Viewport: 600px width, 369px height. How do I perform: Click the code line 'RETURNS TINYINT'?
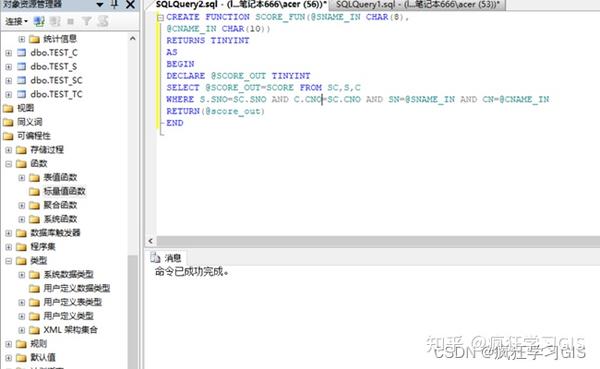click(x=208, y=41)
